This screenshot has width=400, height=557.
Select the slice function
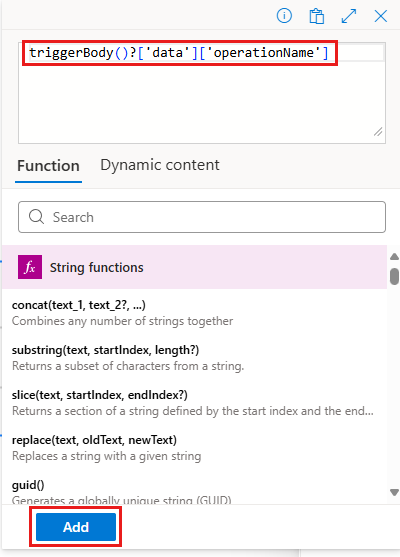(194, 403)
